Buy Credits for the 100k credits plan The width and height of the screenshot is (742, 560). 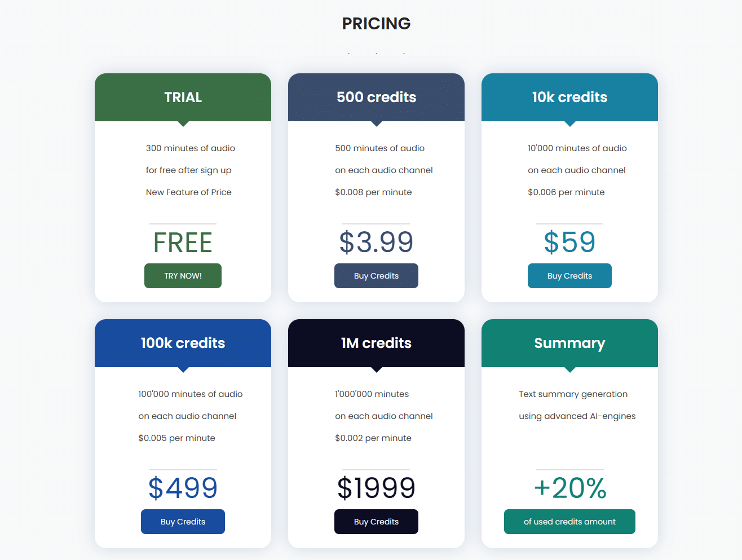[183, 522]
